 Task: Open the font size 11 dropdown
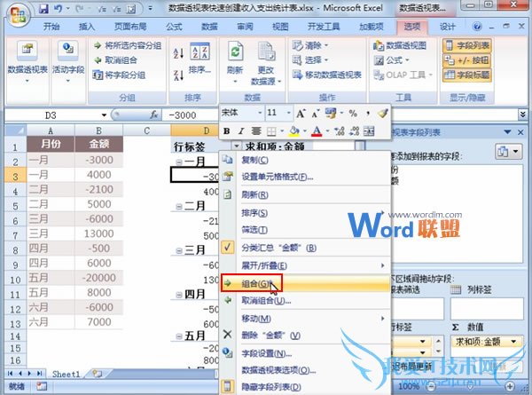[x=289, y=113]
